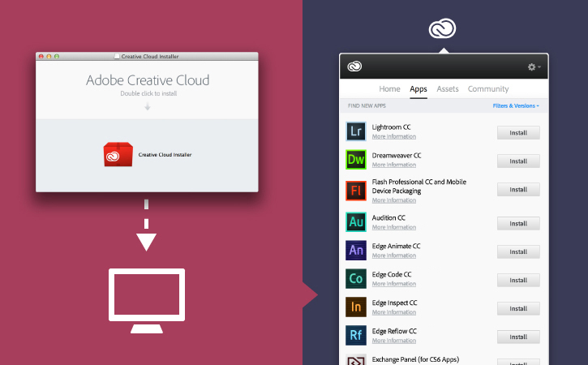588x365 pixels.
Task: Open the Community tab
Action: click(488, 89)
